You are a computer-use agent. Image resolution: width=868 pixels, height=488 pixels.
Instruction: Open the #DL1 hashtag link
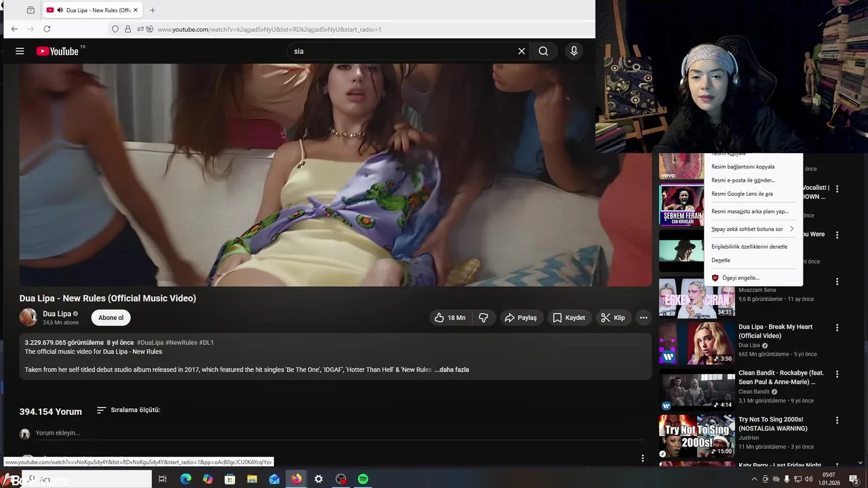[x=206, y=343]
